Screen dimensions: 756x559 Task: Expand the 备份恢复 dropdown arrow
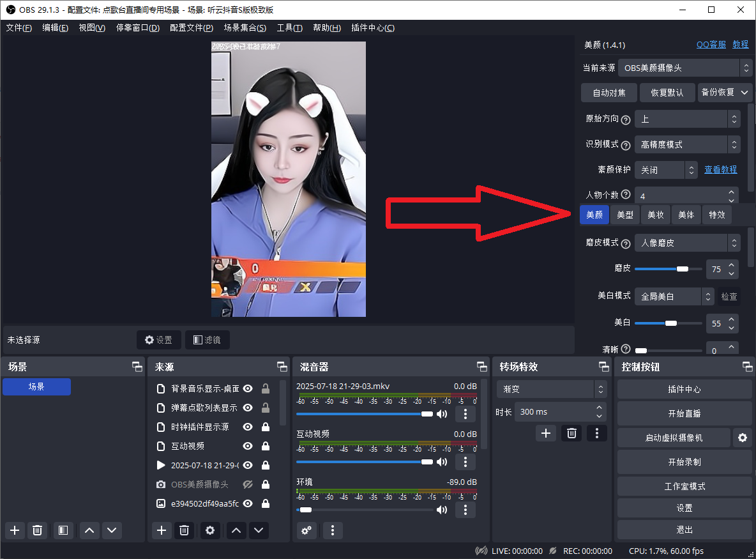coord(746,92)
